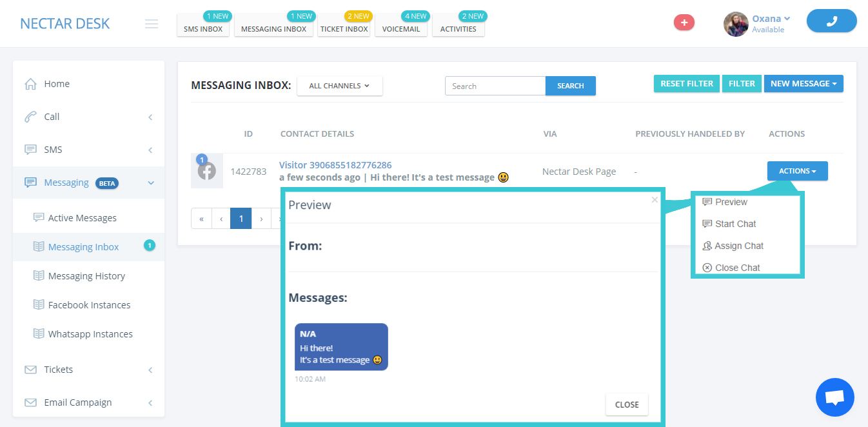Collapse the Messaging sidebar section chevron
Viewport: 868px width, 427px height.
tap(151, 183)
